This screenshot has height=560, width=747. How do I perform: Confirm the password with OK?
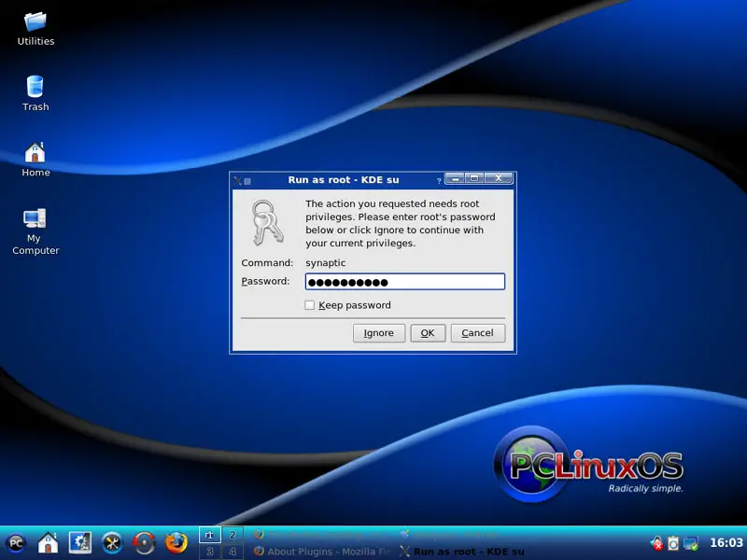pos(428,333)
